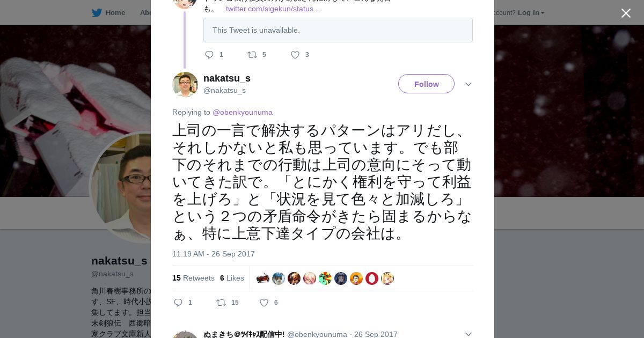
Task: Click reply icon on the upper tweet
Action: point(209,55)
